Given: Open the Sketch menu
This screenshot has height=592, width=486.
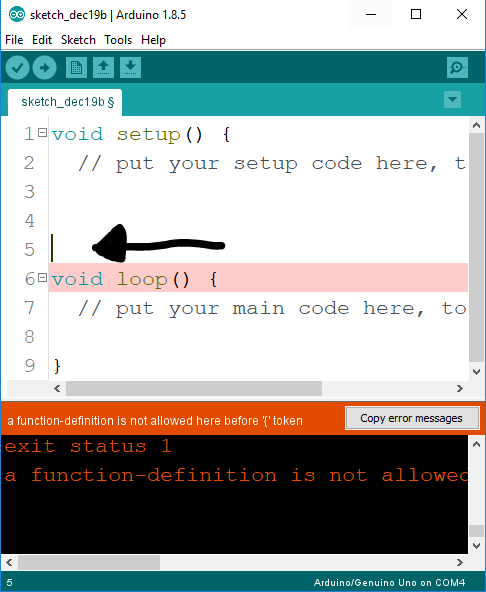Looking at the screenshot, I should click(x=78, y=40).
